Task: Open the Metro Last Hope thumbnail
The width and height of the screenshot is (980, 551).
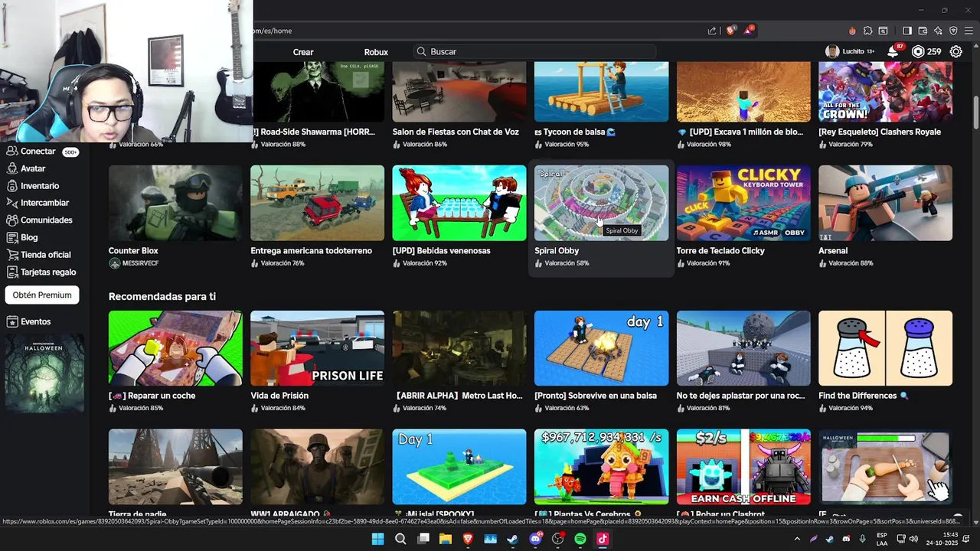Action: 459,348
